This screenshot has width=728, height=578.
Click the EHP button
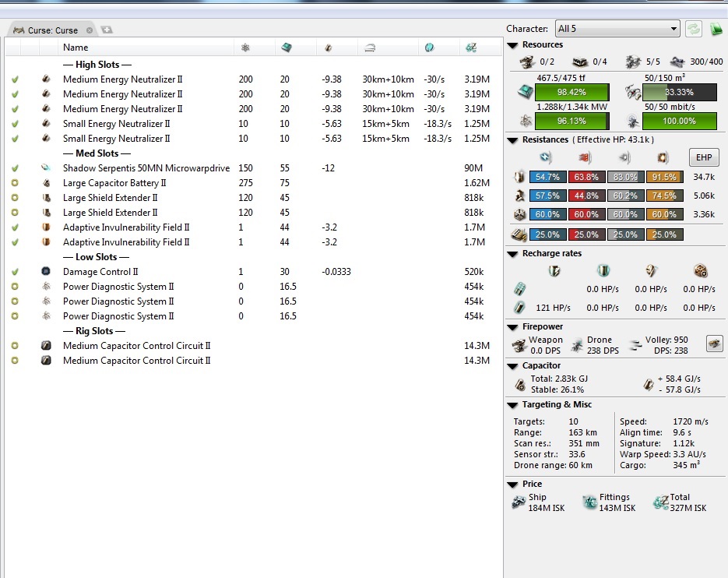[x=703, y=157]
